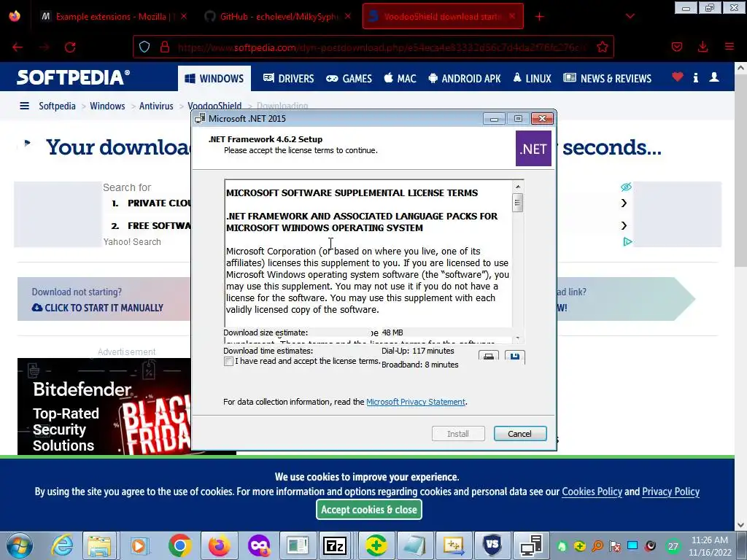747x560 pixels.
Task: Open the Android APK section
Action: [465, 79]
